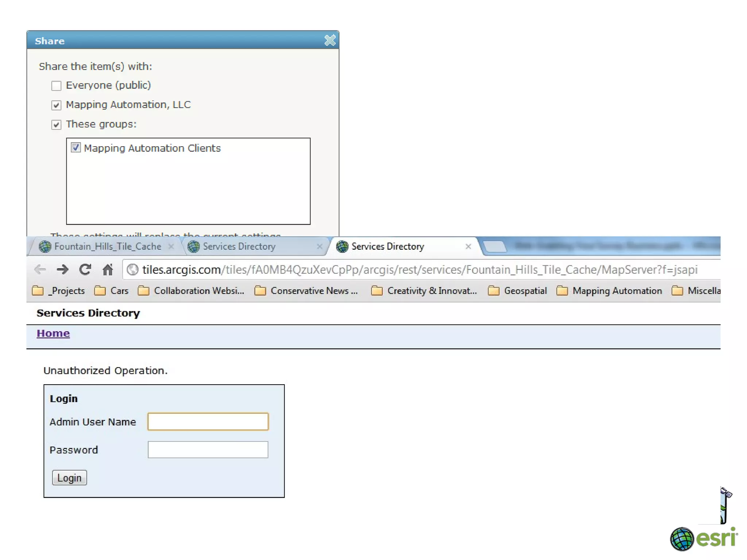This screenshot has width=747, height=560.
Task: Reload the page with refresh icon
Action: [x=85, y=270]
